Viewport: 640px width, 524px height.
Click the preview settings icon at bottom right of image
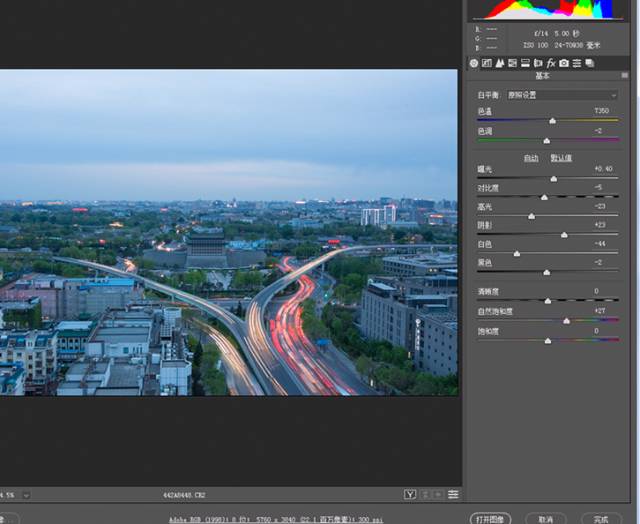tap(454, 494)
